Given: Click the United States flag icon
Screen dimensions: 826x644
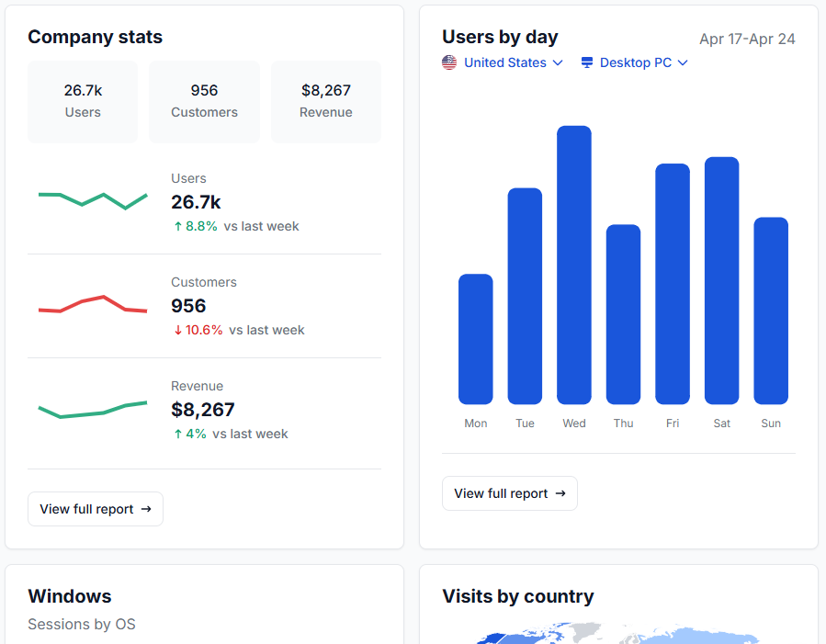Looking at the screenshot, I should (x=449, y=62).
